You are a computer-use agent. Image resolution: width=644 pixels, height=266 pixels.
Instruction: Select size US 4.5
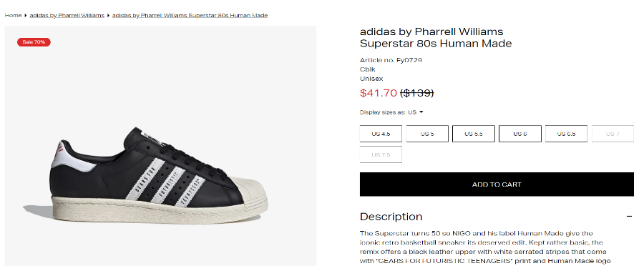click(x=381, y=134)
